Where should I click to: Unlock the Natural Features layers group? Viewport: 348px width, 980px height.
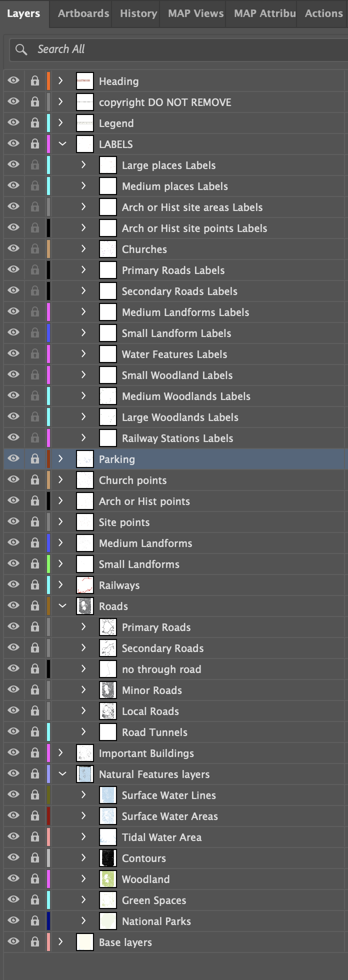point(35,774)
